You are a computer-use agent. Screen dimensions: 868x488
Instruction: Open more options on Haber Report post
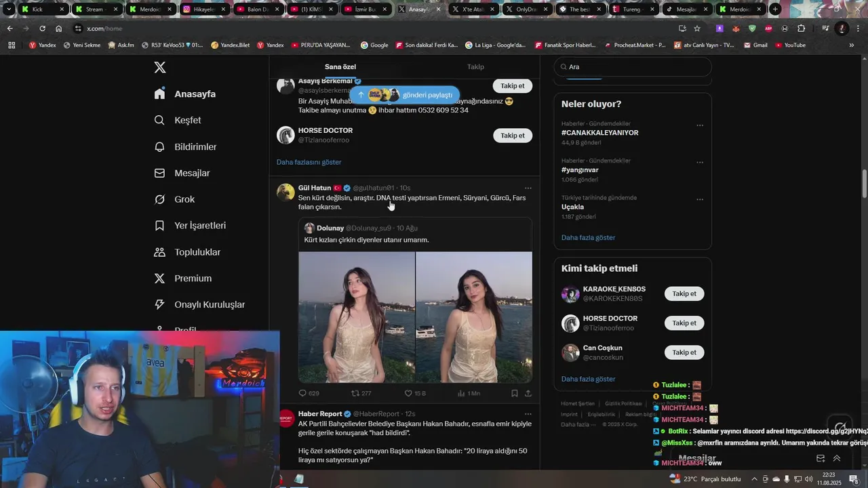tap(528, 414)
